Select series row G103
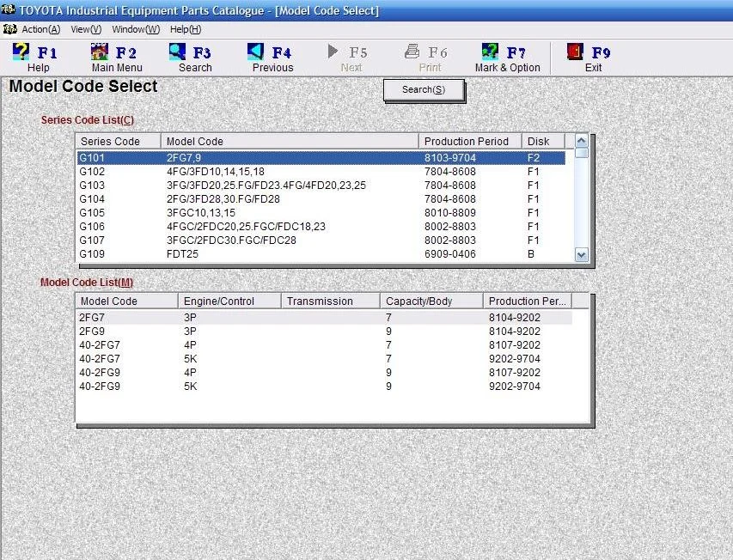The width and height of the screenshot is (733, 560). [x=321, y=186]
